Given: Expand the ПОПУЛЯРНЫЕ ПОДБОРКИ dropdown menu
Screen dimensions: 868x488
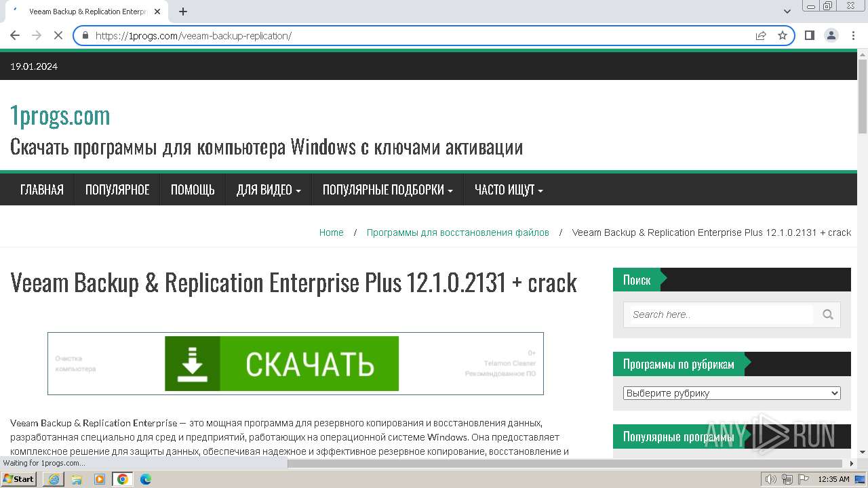Looking at the screenshot, I should (x=388, y=190).
